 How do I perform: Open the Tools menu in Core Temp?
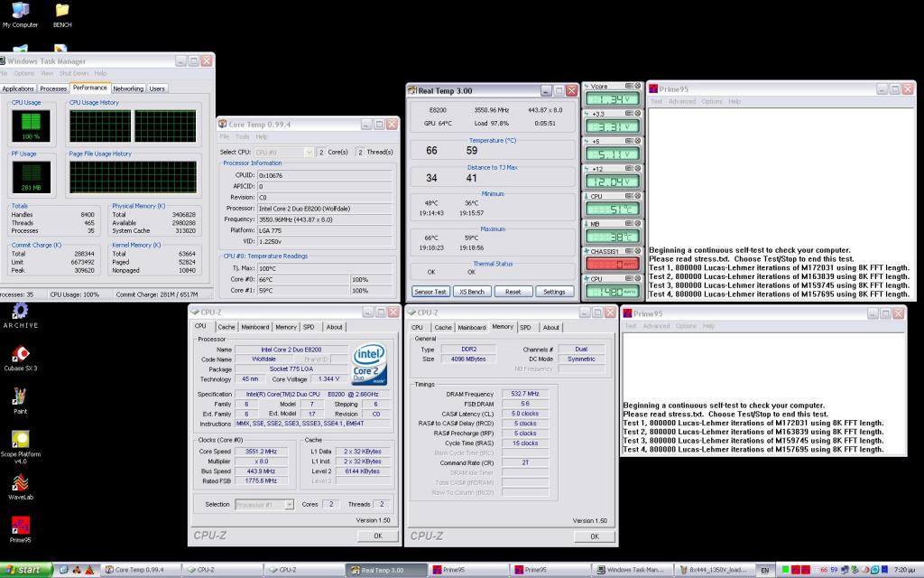pos(242,136)
